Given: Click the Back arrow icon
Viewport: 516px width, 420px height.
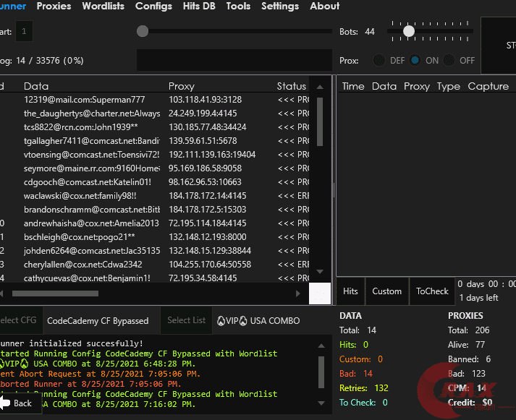Looking at the screenshot, I should point(6,403).
